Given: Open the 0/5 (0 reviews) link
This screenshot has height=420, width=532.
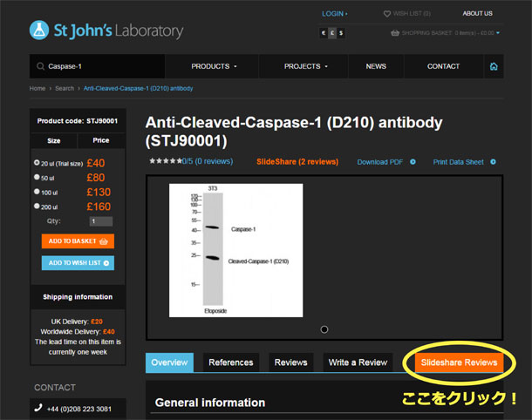Looking at the screenshot, I should pos(208,161).
